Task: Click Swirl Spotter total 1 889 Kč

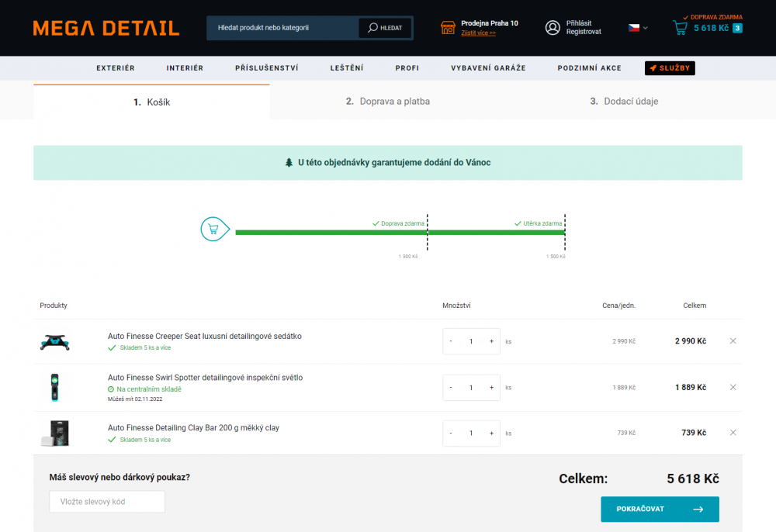Action: [691, 387]
